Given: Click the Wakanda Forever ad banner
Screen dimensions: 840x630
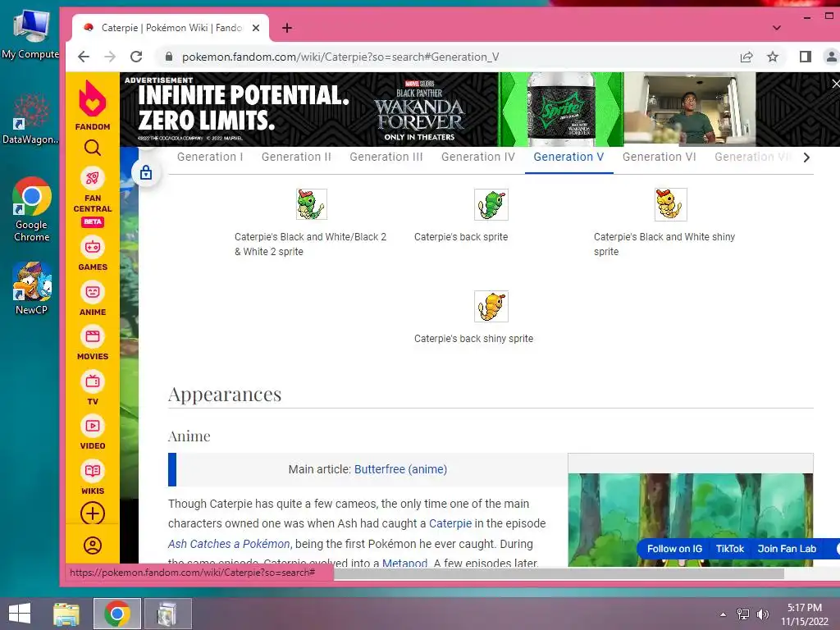Looking at the screenshot, I should [x=479, y=109].
